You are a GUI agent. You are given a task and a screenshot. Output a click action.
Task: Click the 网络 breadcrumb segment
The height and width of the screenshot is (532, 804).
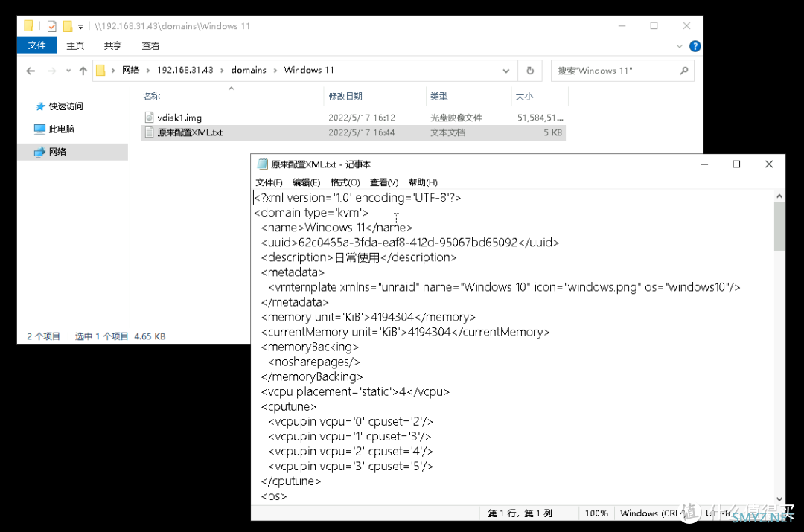coord(131,70)
